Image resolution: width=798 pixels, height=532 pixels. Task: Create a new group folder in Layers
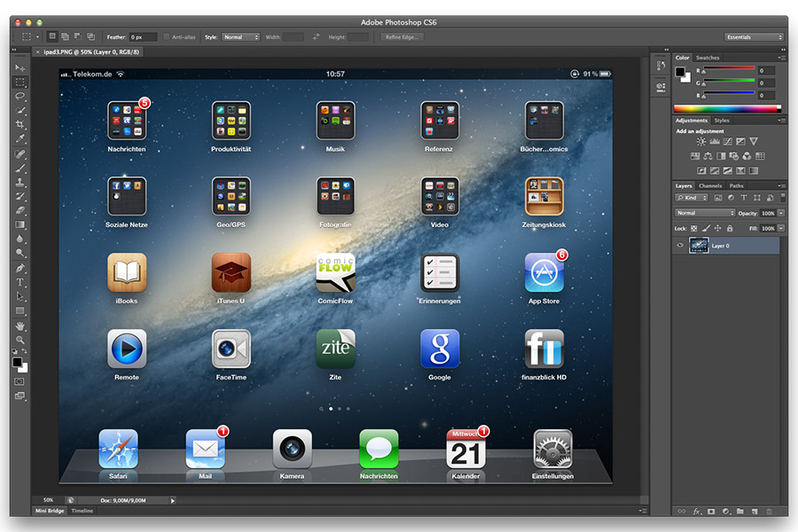coord(740,511)
